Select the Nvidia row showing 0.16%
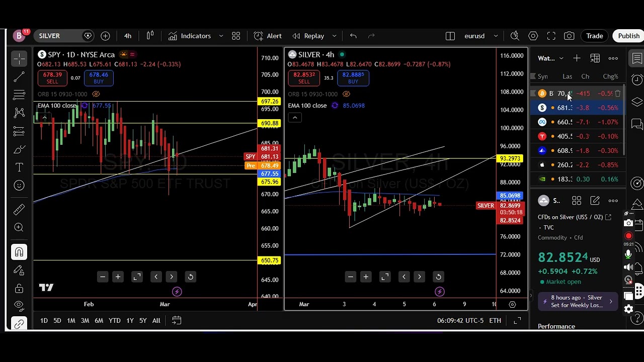644x362 pixels. pos(578,179)
